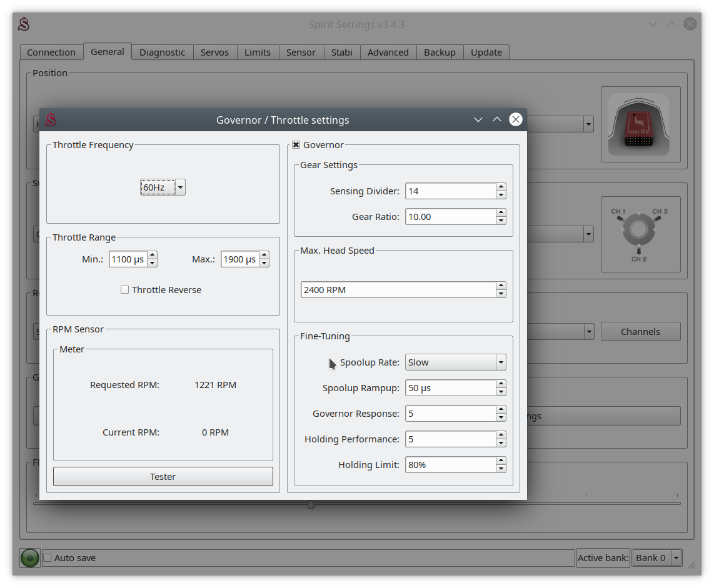The height and width of the screenshot is (588, 714).
Task: Switch to the Diagnostic tab
Action: click(162, 52)
